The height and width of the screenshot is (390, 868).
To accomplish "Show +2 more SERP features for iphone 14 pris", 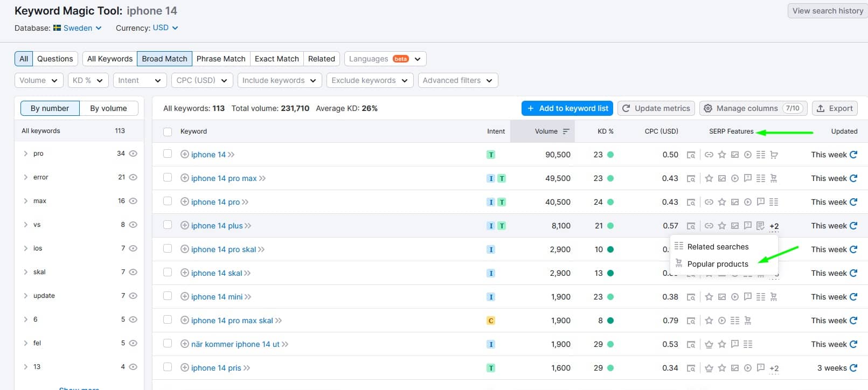I will [x=774, y=368].
